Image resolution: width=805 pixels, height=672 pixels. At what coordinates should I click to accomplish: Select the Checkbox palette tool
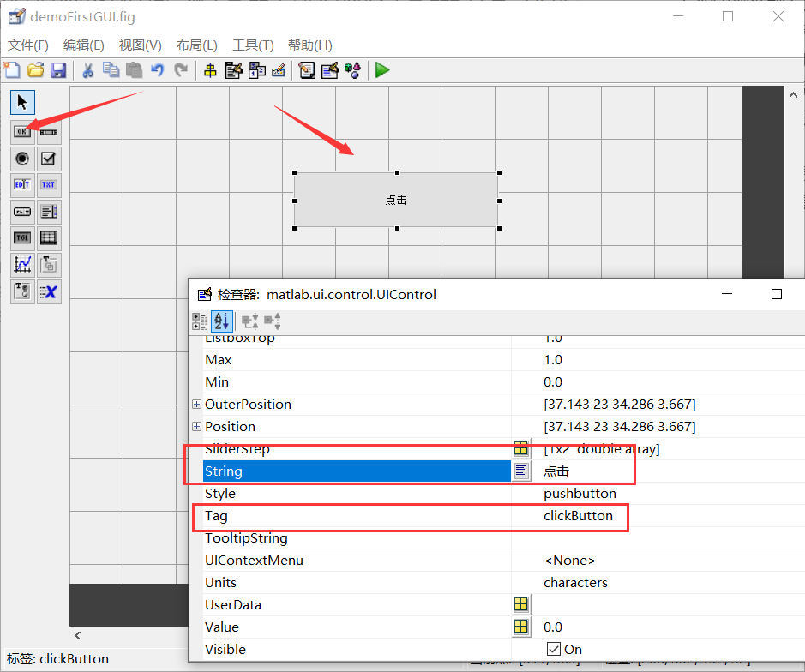[49, 158]
